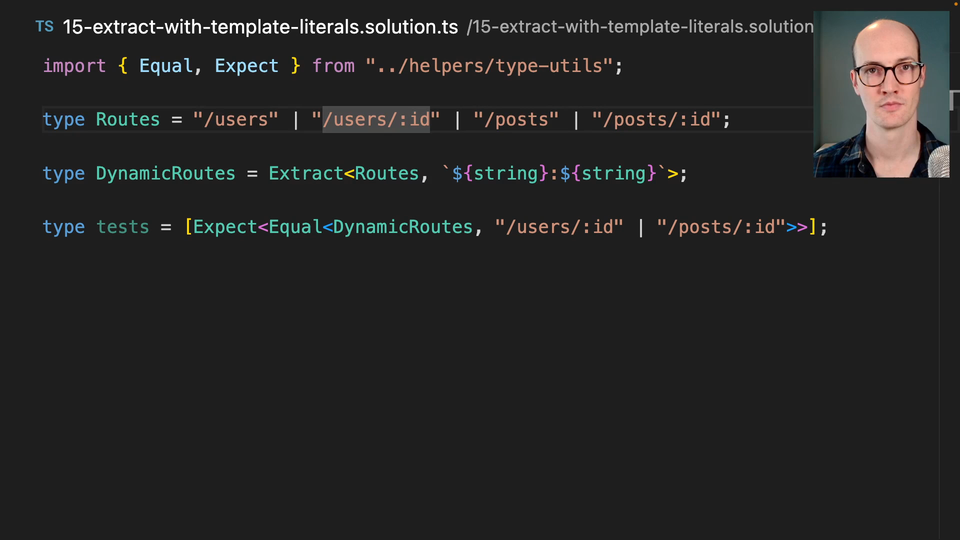Click the highlighted "/users/:id" route string
The image size is (960, 540).
376,120
